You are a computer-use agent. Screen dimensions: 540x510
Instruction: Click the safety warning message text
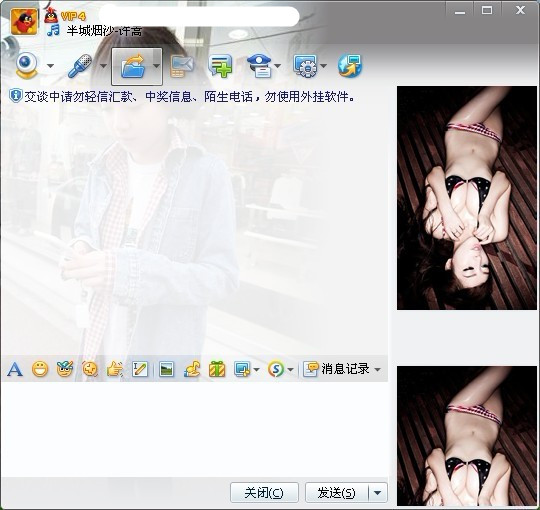tap(189, 96)
